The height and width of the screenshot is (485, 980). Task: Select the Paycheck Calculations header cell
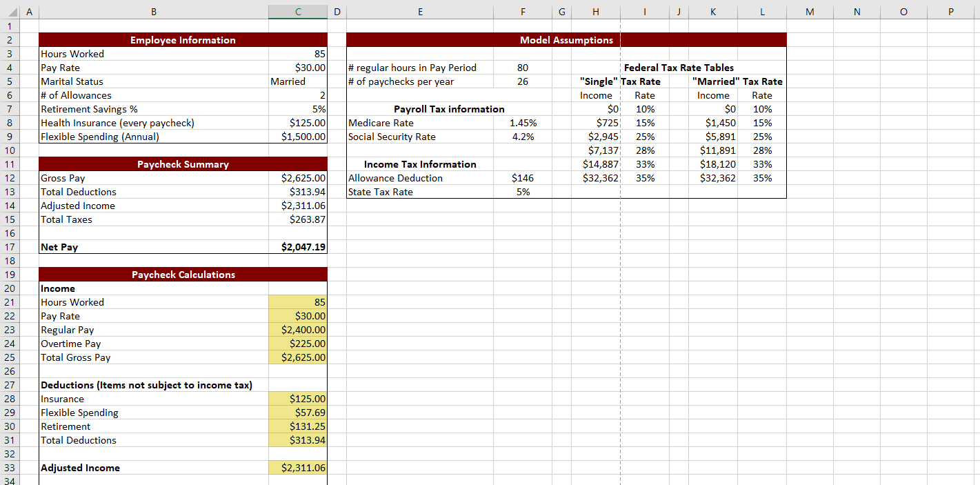[182, 275]
